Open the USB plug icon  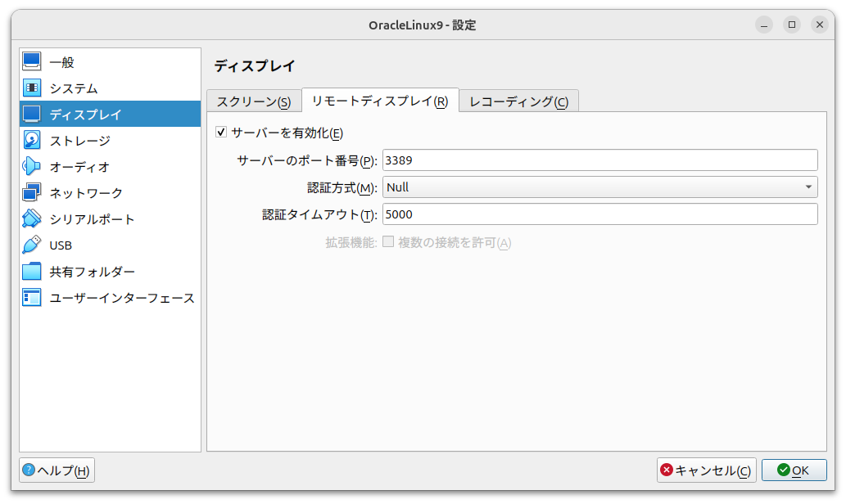[x=31, y=245]
